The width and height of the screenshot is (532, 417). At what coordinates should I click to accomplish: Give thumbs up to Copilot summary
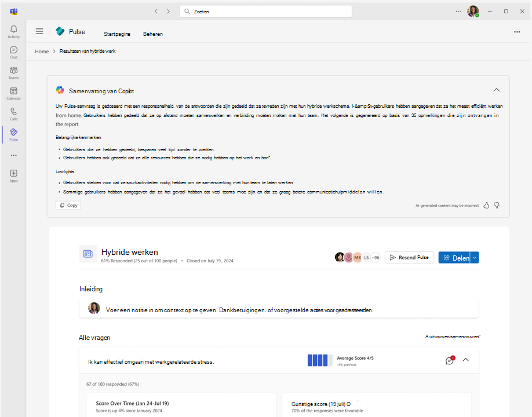coord(486,204)
